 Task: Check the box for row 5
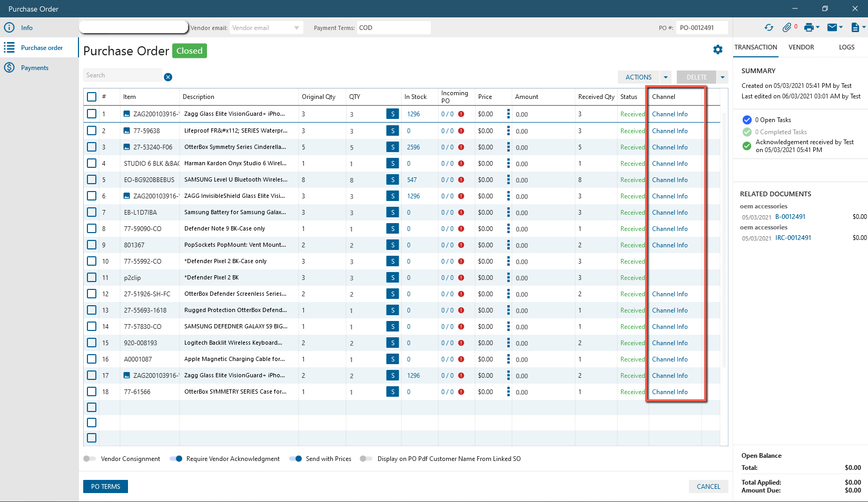click(x=92, y=179)
